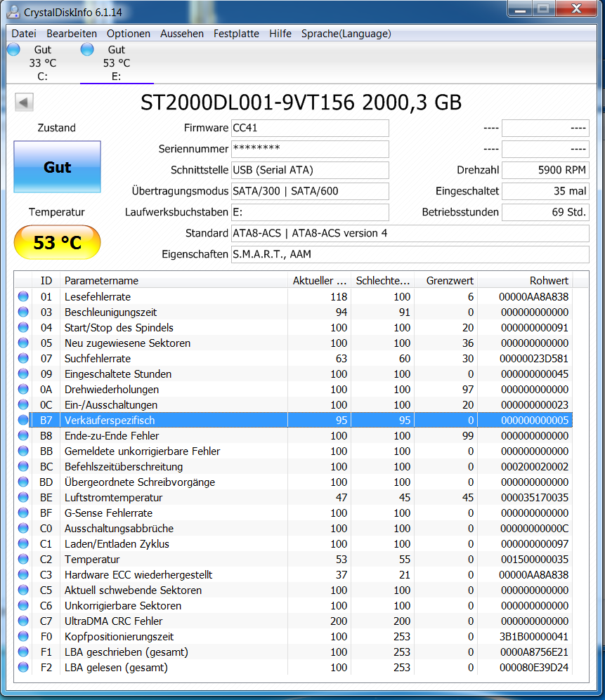Click the Schnittstelle USB (Serial ATA) field
The image size is (605, 700).
(310, 170)
